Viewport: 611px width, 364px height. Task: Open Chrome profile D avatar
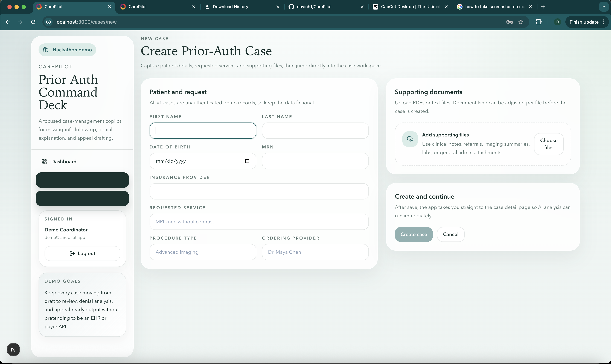pyautogui.click(x=557, y=22)
